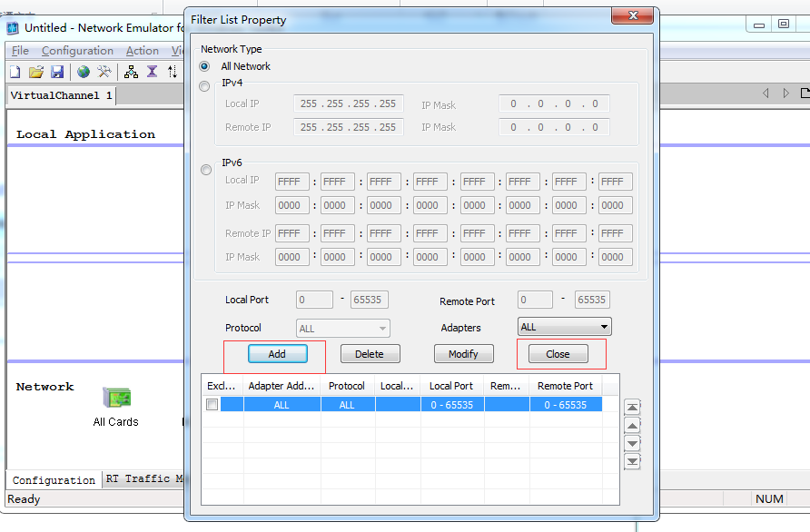This screenshot has width=810, height=532.
Task: Click the globe toolbar icon
Action: click(84, 72)
